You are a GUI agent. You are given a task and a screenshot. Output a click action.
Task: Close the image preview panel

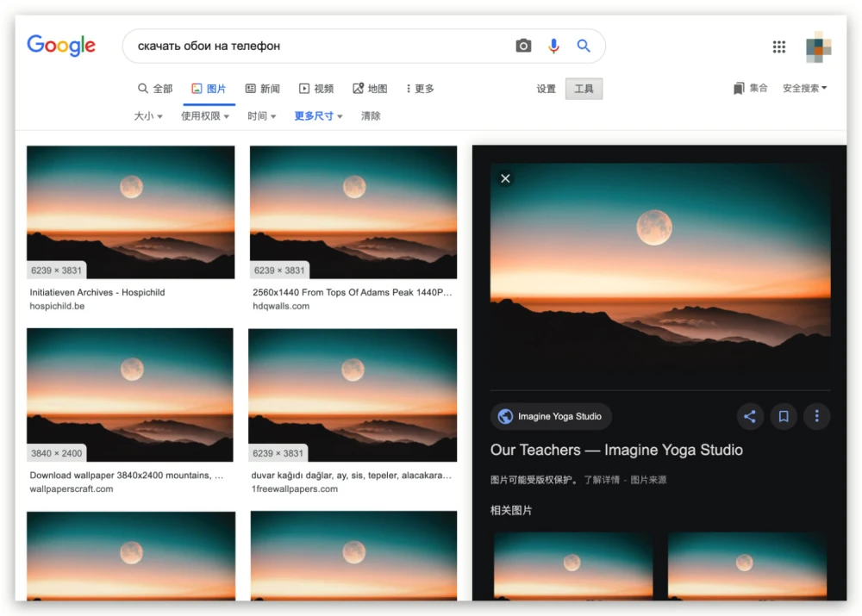(x=505, y=178)
